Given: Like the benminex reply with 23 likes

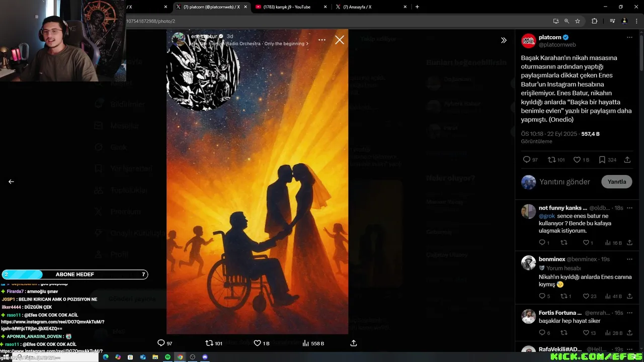Looking at the screenshot, I should coord(586,296).
